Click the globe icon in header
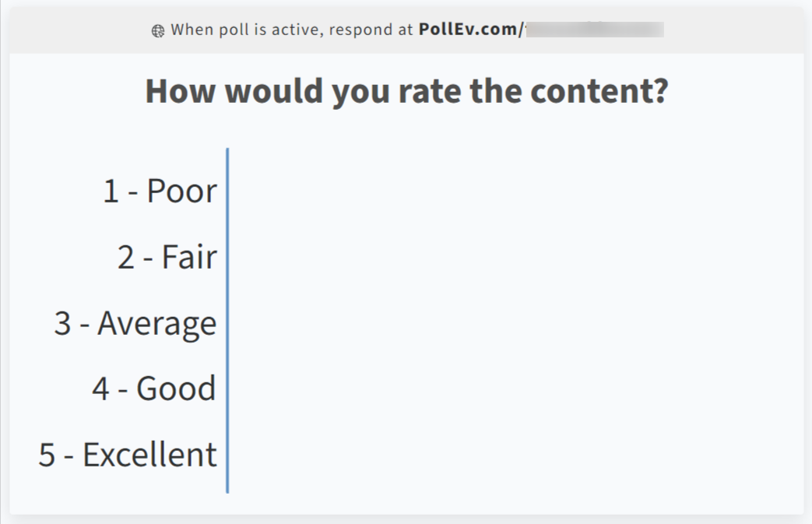Viewport: 812px width, 524px height. pos(158,30)
